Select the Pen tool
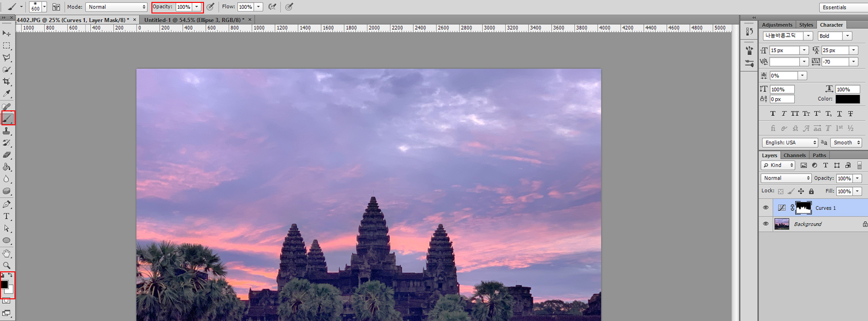 pyautogui.click(x=7, y=204)
